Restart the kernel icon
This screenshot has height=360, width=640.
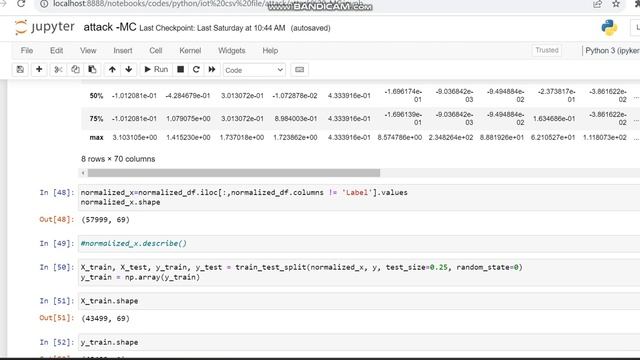(x=196, y=69)
